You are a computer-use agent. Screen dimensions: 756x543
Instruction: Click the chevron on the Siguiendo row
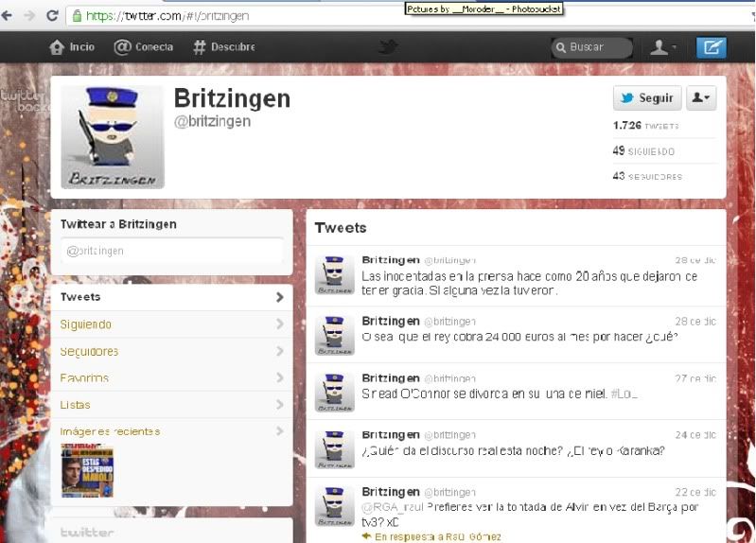(x=280, y=324)
